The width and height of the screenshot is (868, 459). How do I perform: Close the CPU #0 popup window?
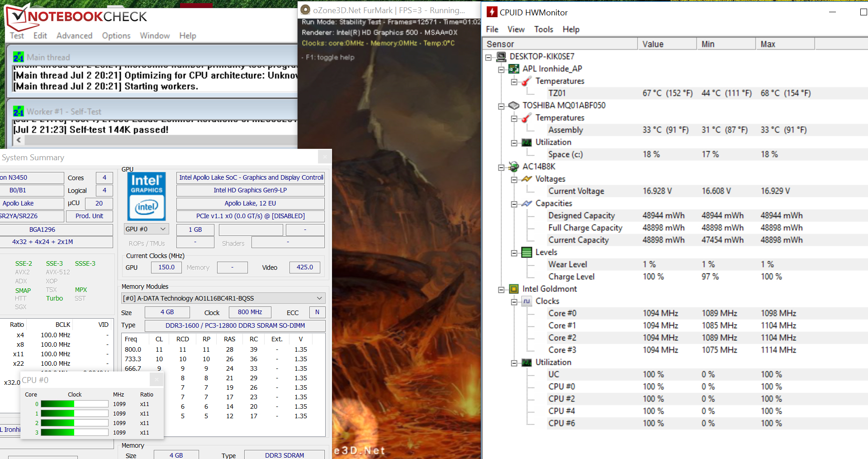point(156,379)
